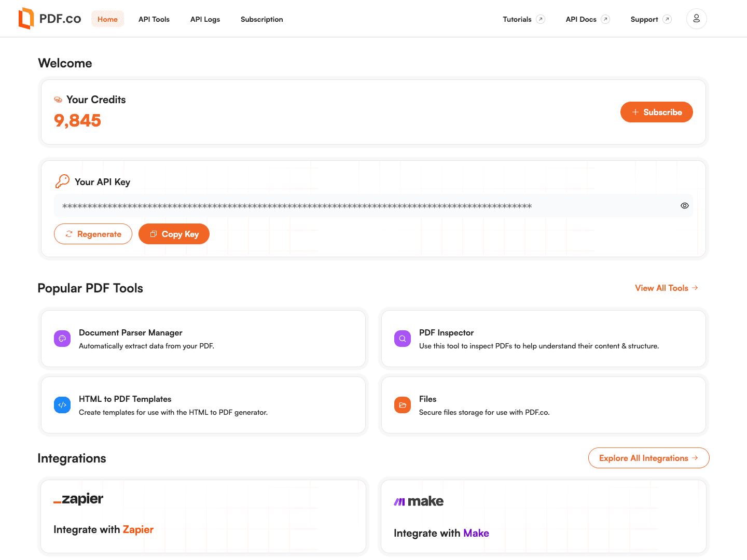Click the orange Files folder icon
This screenshot has height=560, width=747.
(403, 405)
